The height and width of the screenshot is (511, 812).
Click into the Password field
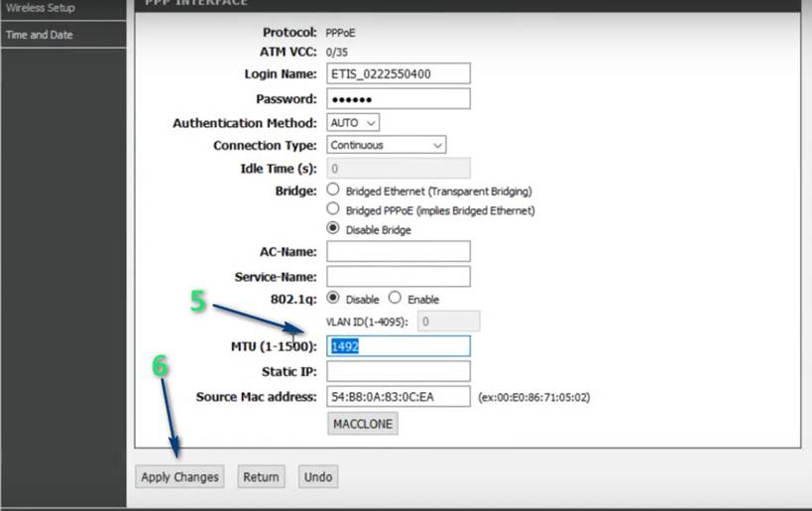pos(399,98)
